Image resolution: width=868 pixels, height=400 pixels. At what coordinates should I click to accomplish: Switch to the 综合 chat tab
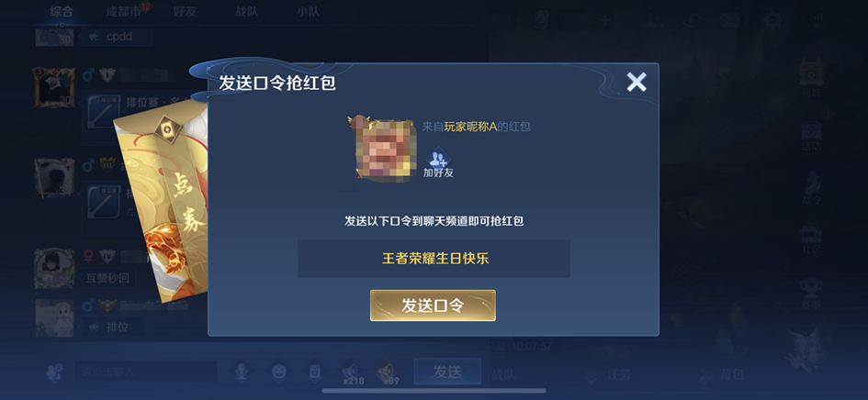[62, 12]
